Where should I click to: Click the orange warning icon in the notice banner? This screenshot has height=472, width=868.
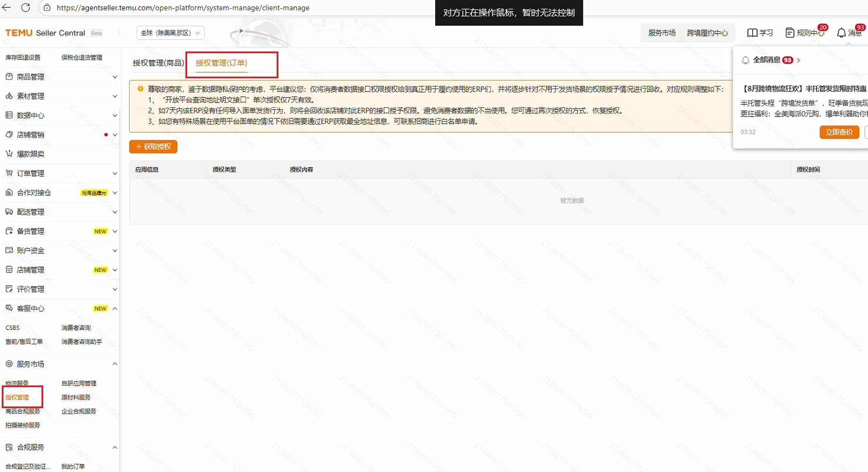pyautogui.click(x=140, y=89)
